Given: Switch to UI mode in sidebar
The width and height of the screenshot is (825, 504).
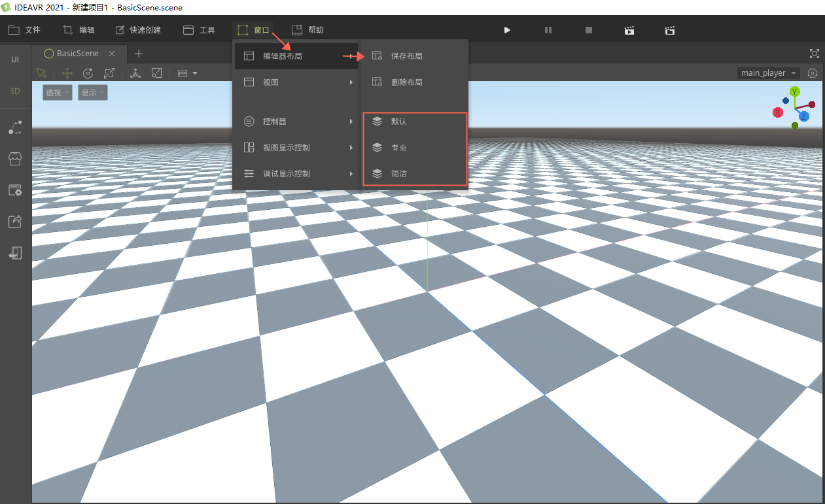Looking at the screenshot, I should tap(15, 59).
